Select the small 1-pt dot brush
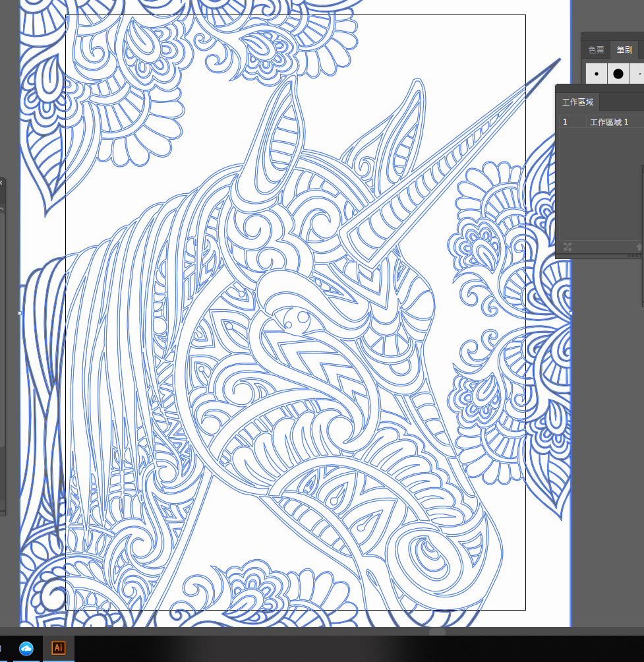Screen dimensions: 644x662 point(596,74)
